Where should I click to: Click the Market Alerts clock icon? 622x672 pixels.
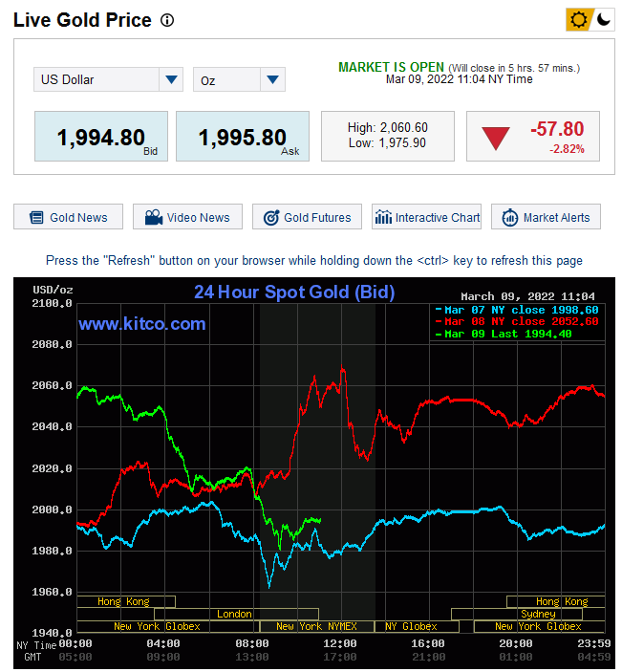(x=510, y=218)
